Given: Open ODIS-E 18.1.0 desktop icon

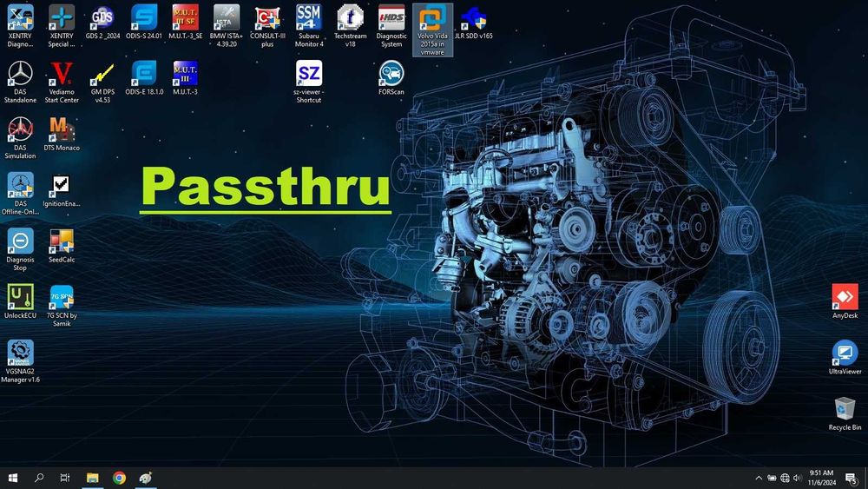Looking at the screenshot, I should [144, 78].
